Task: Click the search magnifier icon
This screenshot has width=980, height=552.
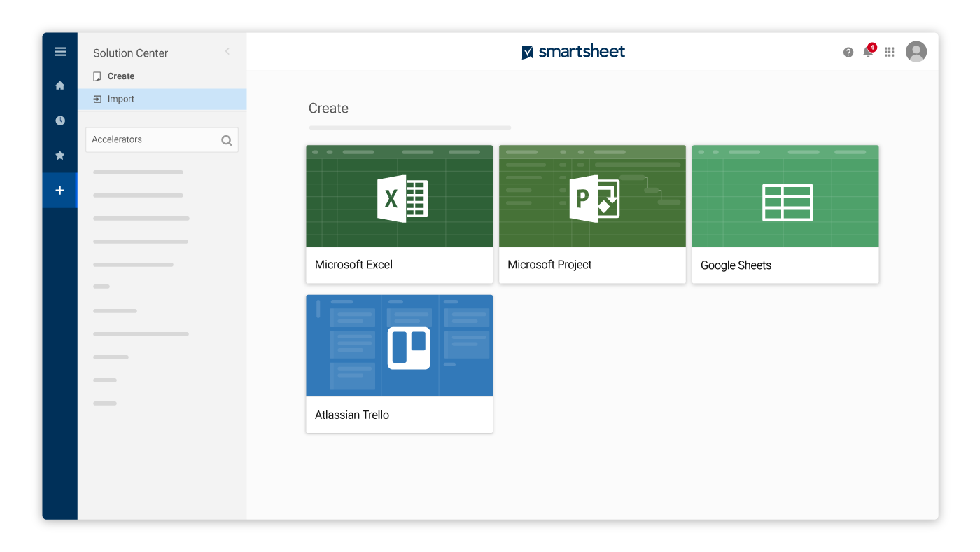Action: pyautogui.click(x=227, y=140)
